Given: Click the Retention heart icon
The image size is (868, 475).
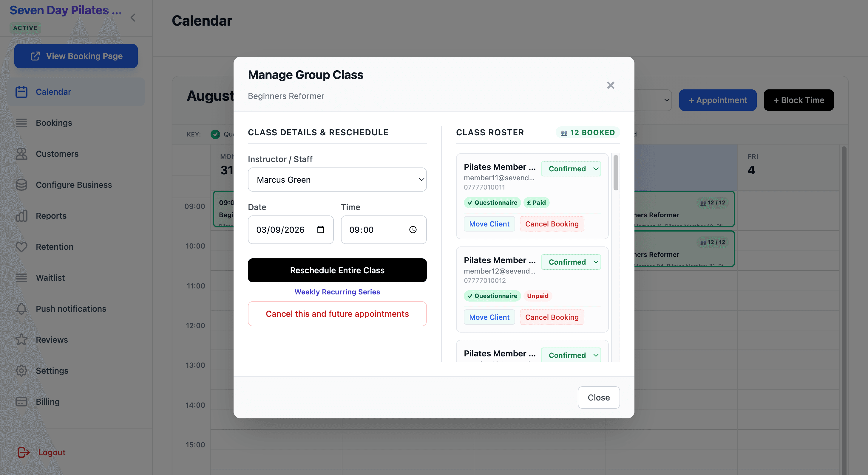Looking at the screenshot, I should tap(21, 247).
